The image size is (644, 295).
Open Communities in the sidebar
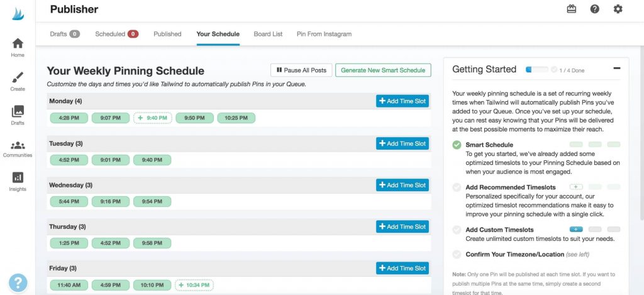pos(18,149)
